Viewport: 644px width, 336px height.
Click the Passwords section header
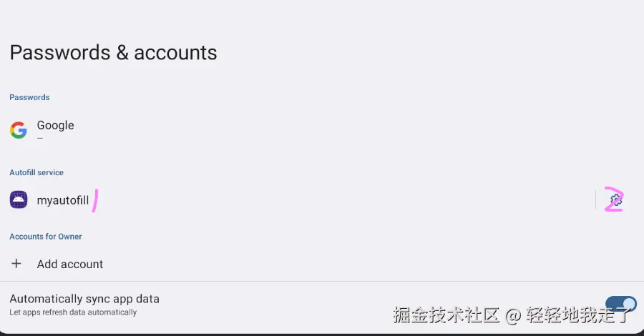[x=29, y=97]
